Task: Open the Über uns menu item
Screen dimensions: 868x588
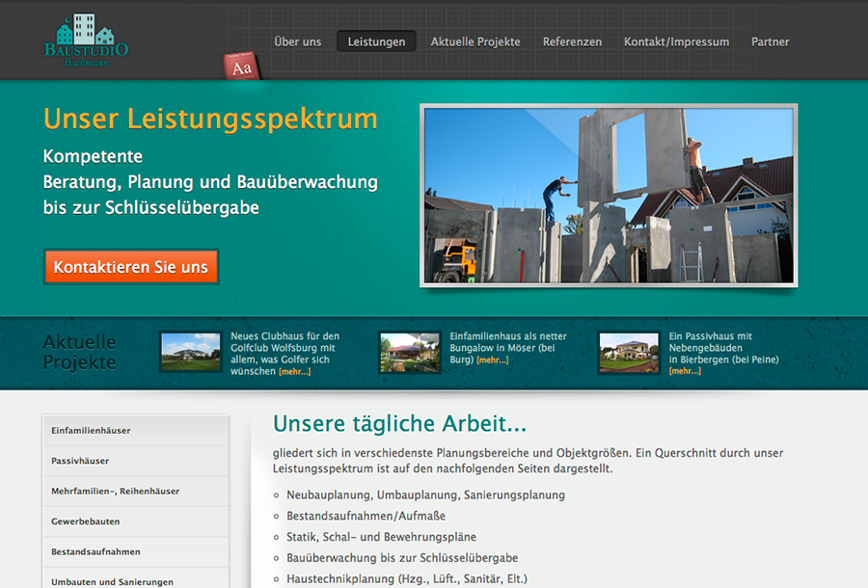Action: [x=297, y=41]
